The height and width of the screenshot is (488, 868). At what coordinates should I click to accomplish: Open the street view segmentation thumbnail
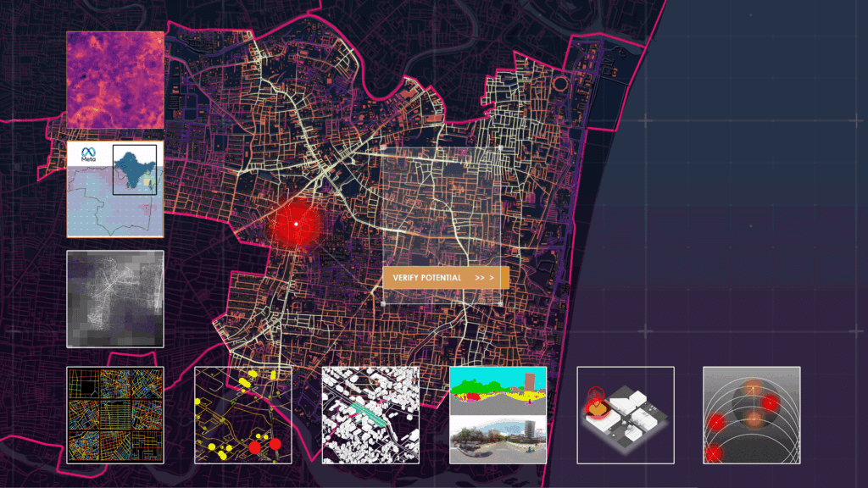coord(498,415)
